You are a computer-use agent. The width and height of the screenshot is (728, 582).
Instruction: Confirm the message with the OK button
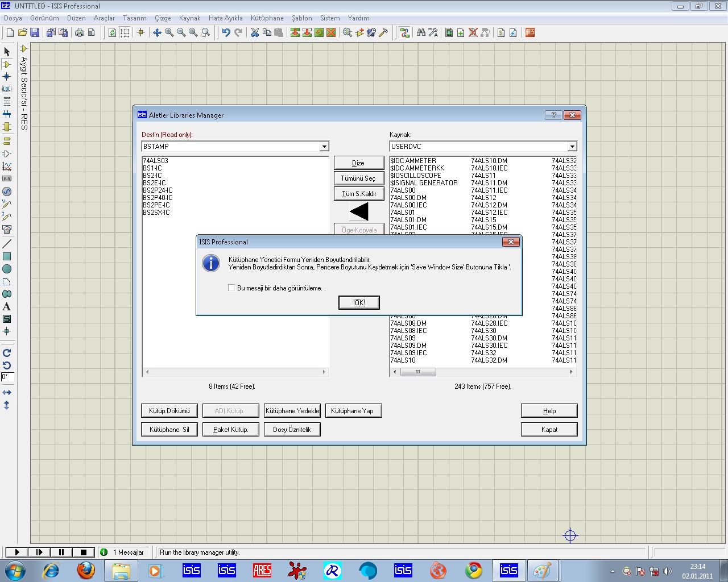click(x=359, y=302)
